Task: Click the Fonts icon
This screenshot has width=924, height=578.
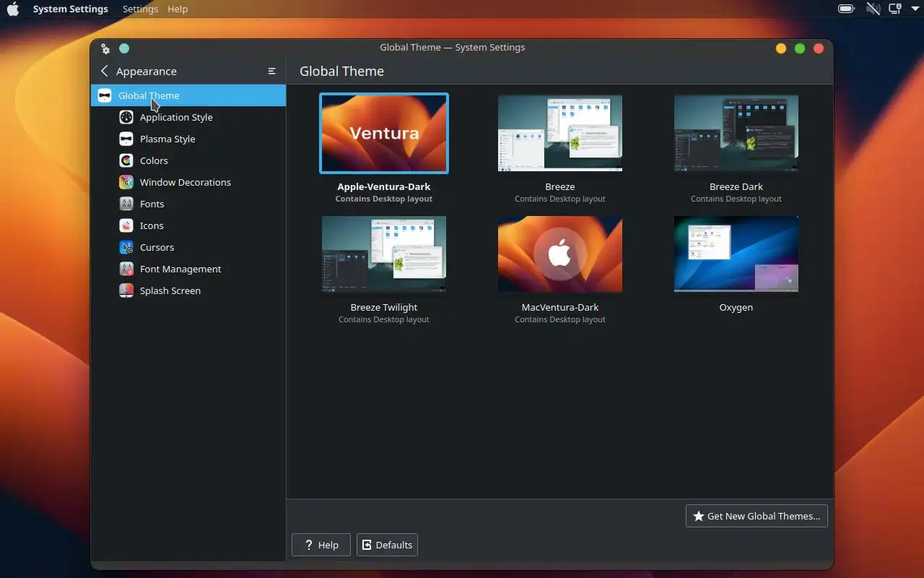Action: (x=126, y=204)
